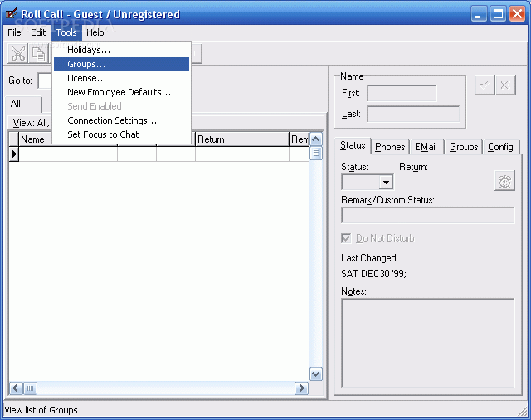Click the Copy toolbar icon
Viewport: 531px width, 420px height.
pyautogui.click(x=38, y=53)
